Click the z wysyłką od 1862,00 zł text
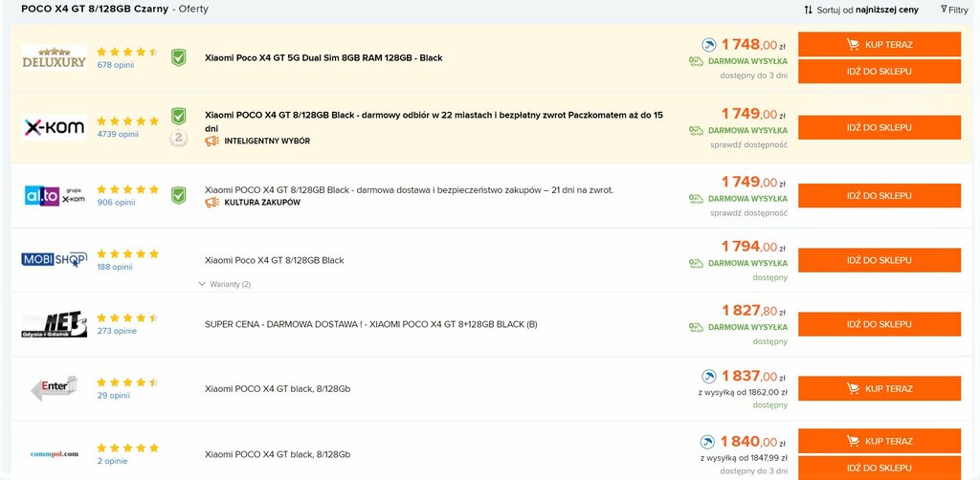Screen dimensions: 980x480 pyautogui.click(x=743, y=393)
